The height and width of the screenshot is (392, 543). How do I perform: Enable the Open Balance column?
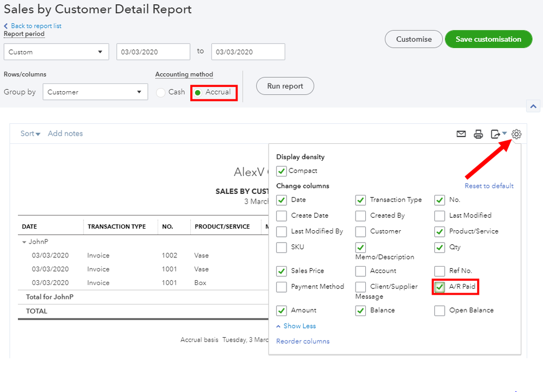click(440, 311)
